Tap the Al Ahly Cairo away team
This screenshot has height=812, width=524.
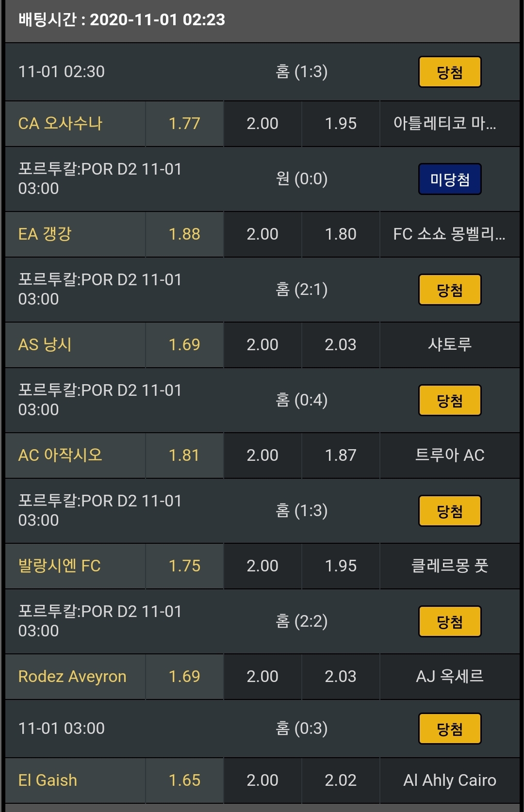(450, 780)
